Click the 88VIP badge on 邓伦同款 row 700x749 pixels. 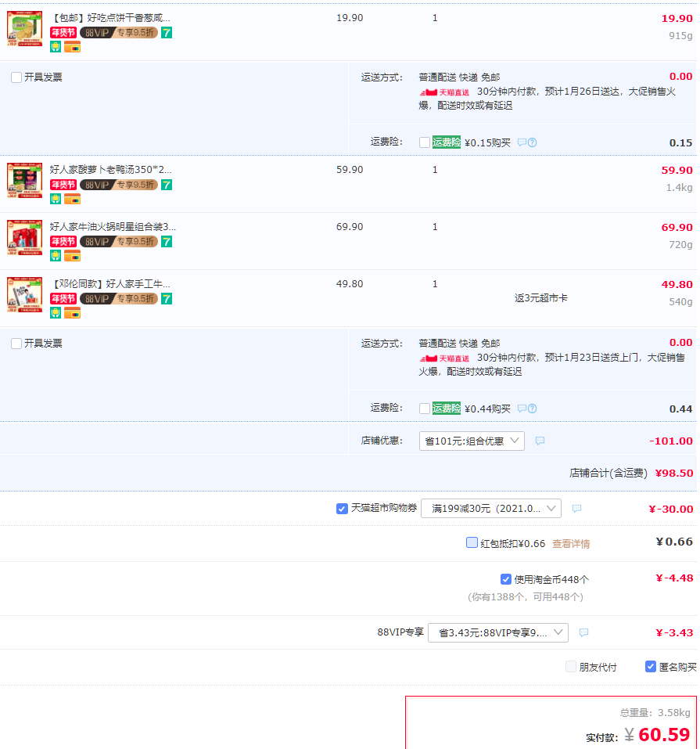[x=119, y=298]
